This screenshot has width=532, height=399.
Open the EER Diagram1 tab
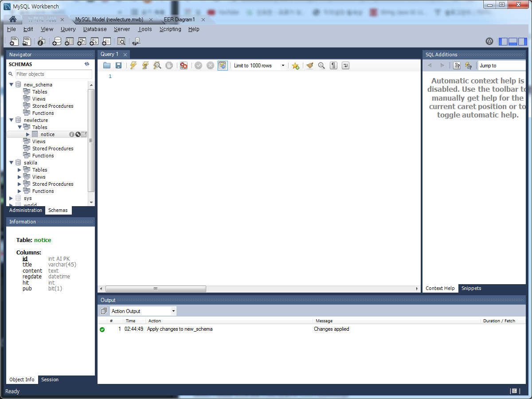point(179,20)
